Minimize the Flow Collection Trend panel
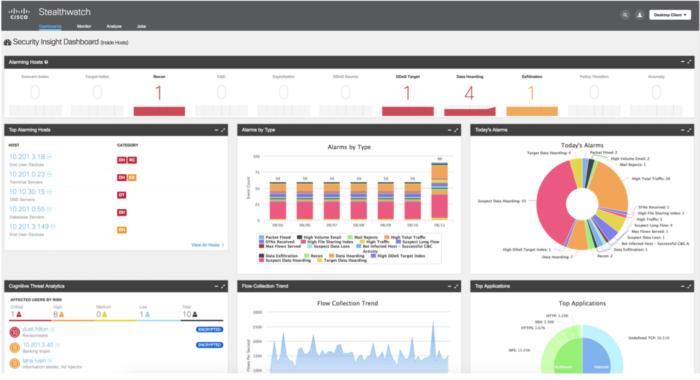This screenshot has height=380, width=700. [x=449, y=286]
